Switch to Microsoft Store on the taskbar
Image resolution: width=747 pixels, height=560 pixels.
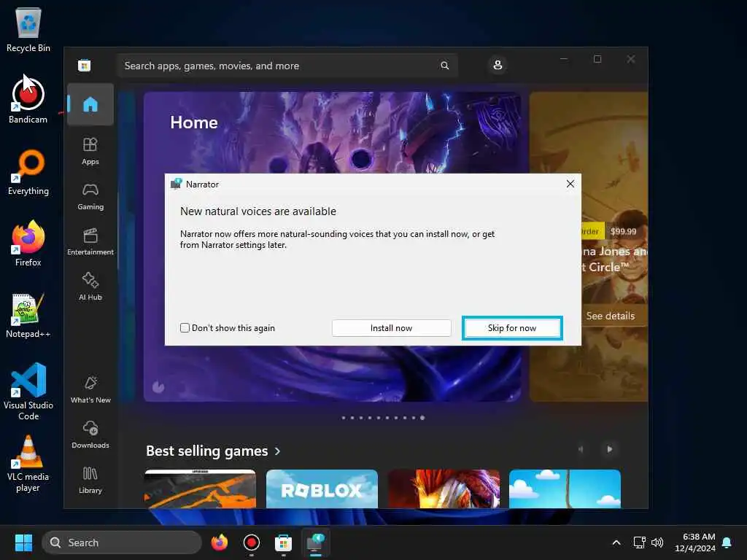click(283, 542)
